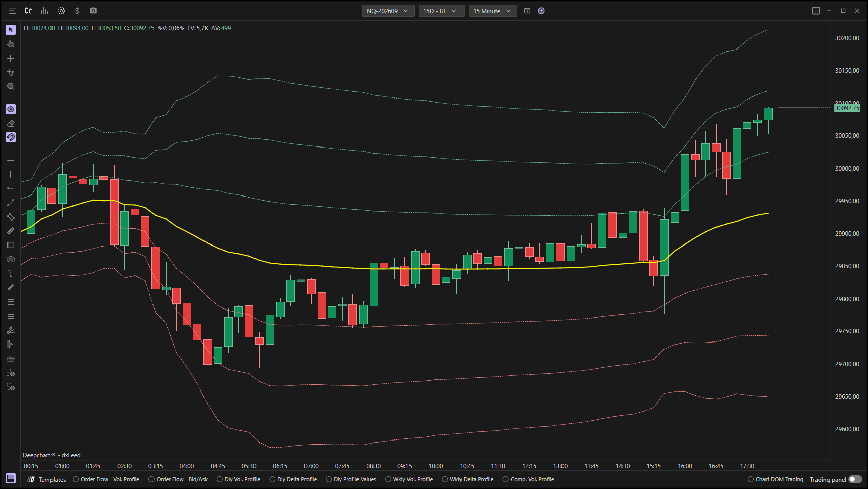This screenshot has height=489, width=868.
Task: Select Dly Delta Profile template
Action: pos(293,479)
